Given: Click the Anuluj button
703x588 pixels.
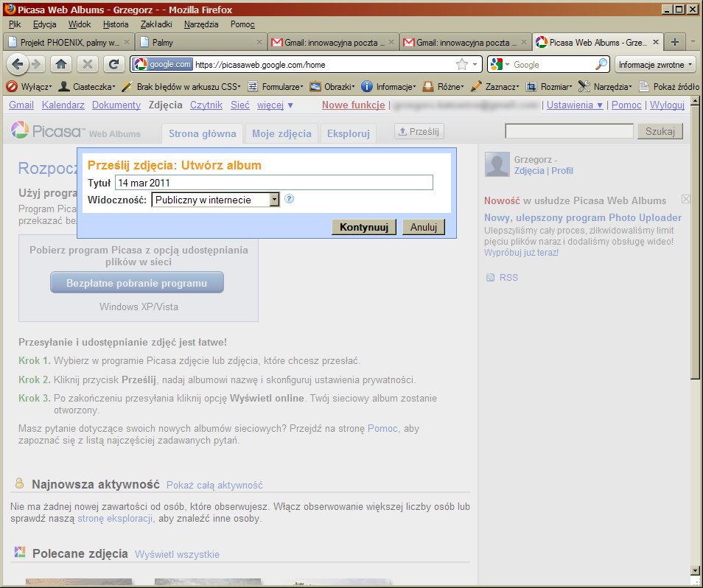Looking at the screenshot, I should tap(424, 227).
